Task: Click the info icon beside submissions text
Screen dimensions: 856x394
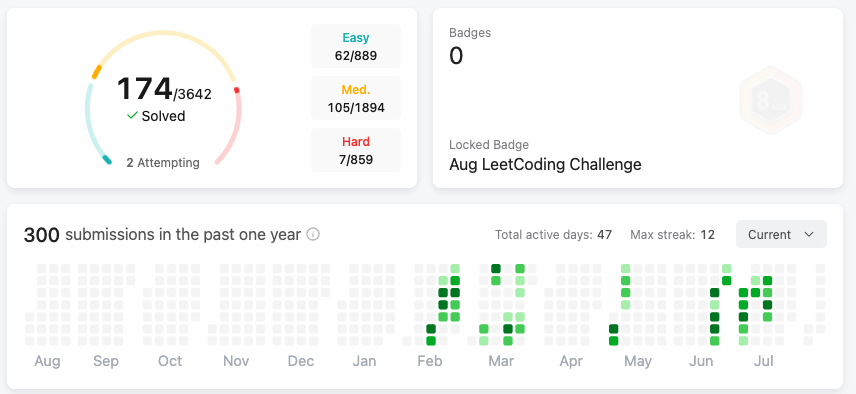Action: (313, 235)
